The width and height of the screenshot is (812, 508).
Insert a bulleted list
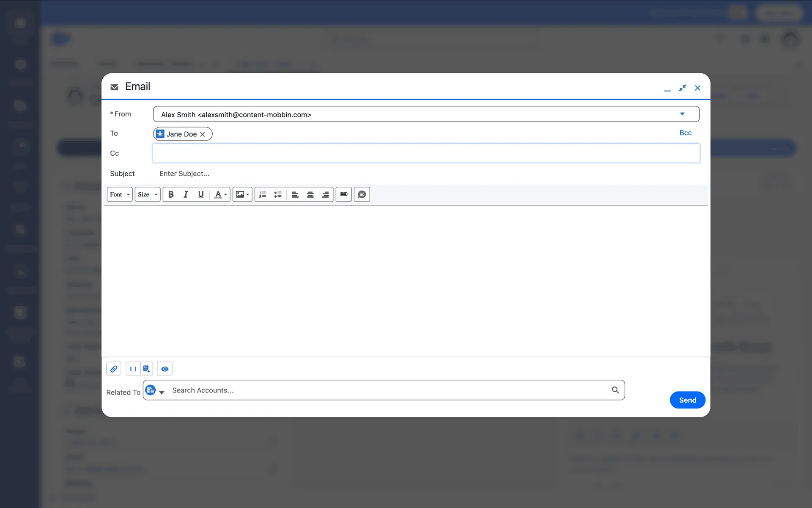pos(278,194)
